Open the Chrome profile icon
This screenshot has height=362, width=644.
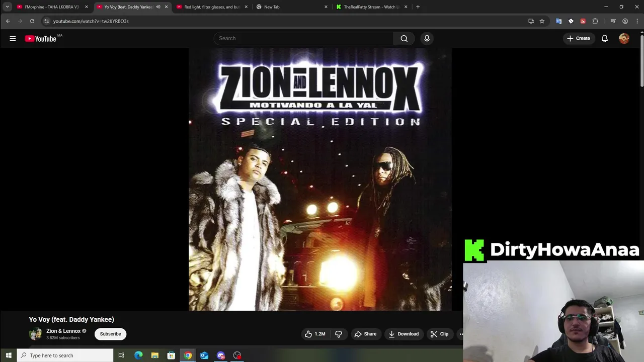625,21
